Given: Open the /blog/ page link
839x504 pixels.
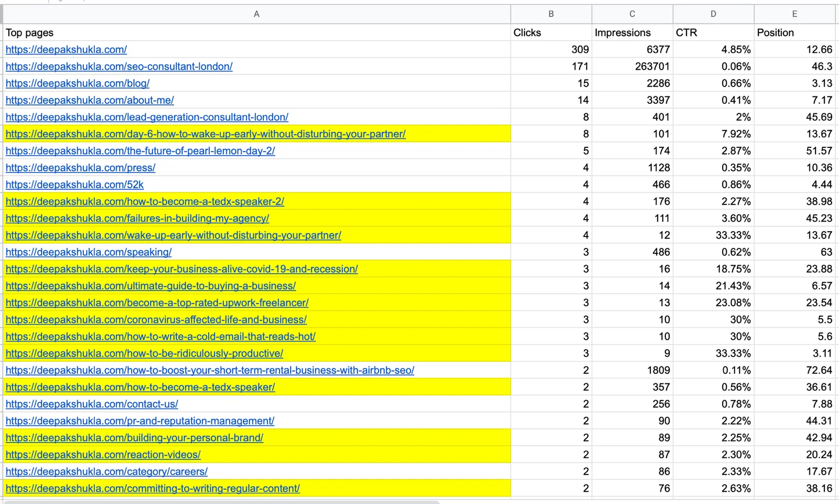Looking at the screenshot, I should (78, 83).
